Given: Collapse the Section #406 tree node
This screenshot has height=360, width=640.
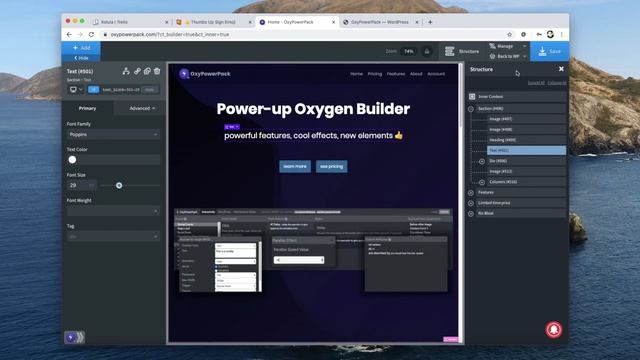Looking at the screenshot, I should point(471,109).
